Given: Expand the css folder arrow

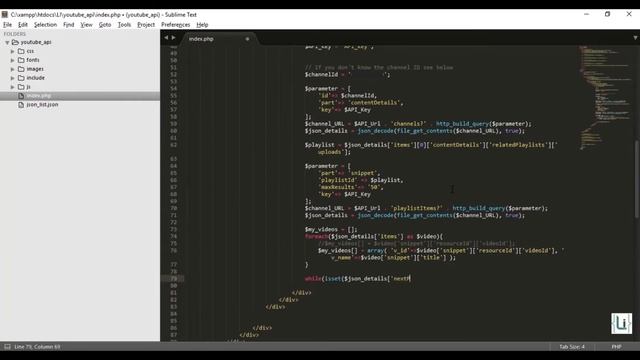Looking at the screenshot, I should (13, 51).
